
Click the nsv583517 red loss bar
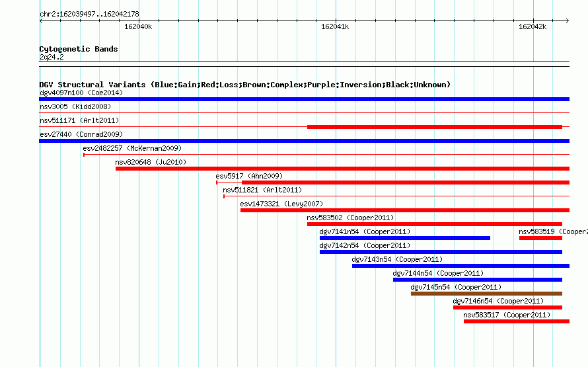tap(517, 321)
